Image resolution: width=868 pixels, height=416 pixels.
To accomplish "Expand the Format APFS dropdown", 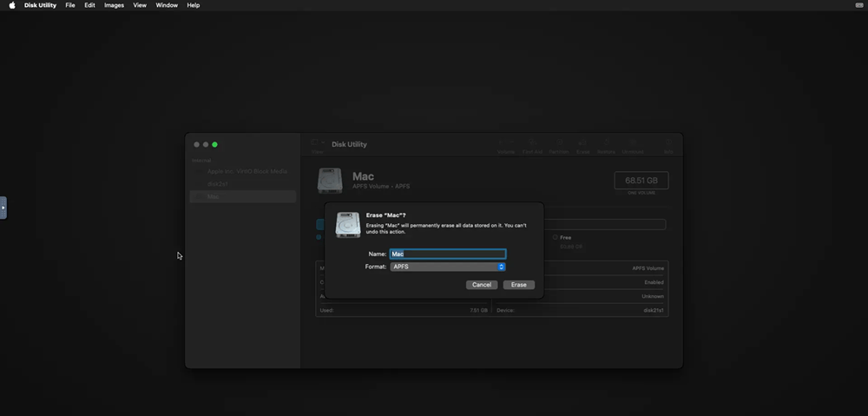I will pyautogui.click(x=448, y=267).
